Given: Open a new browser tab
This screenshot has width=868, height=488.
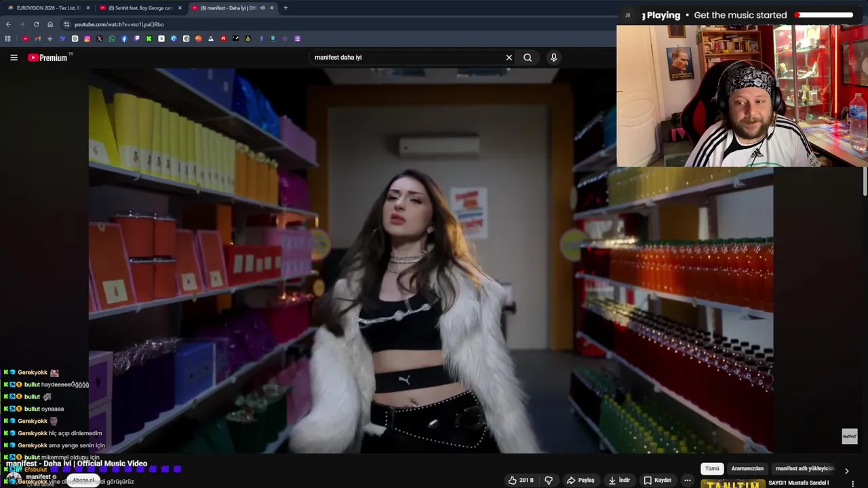Looking at the screenshot, I should (x=285, y=8).
